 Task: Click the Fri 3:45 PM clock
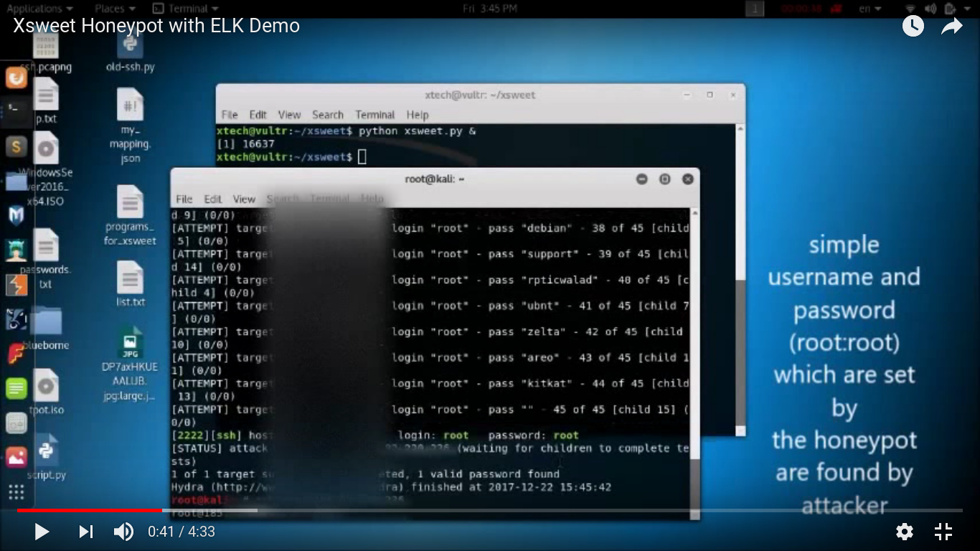click(490, 9)
